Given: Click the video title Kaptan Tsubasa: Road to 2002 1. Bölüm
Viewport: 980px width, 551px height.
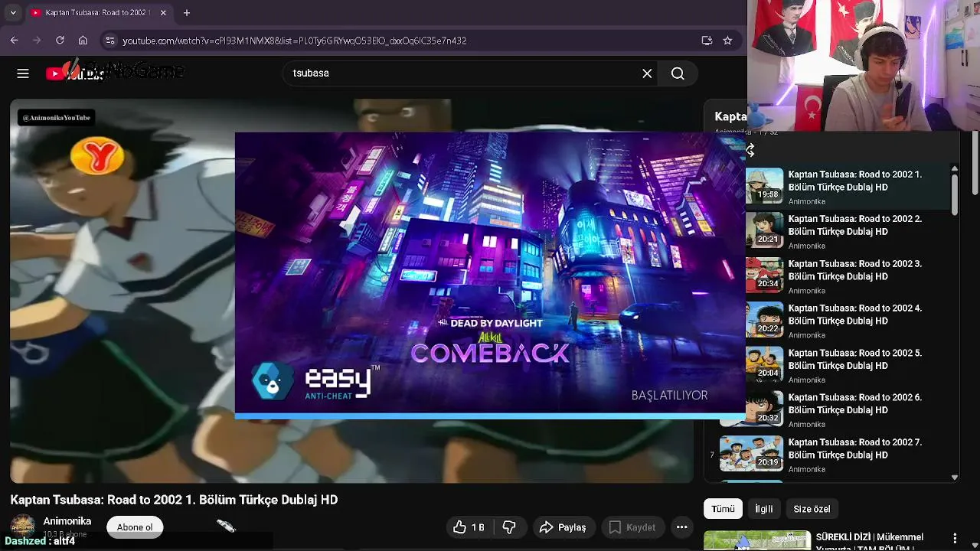Looking at the screenshot, I should 174,500.
